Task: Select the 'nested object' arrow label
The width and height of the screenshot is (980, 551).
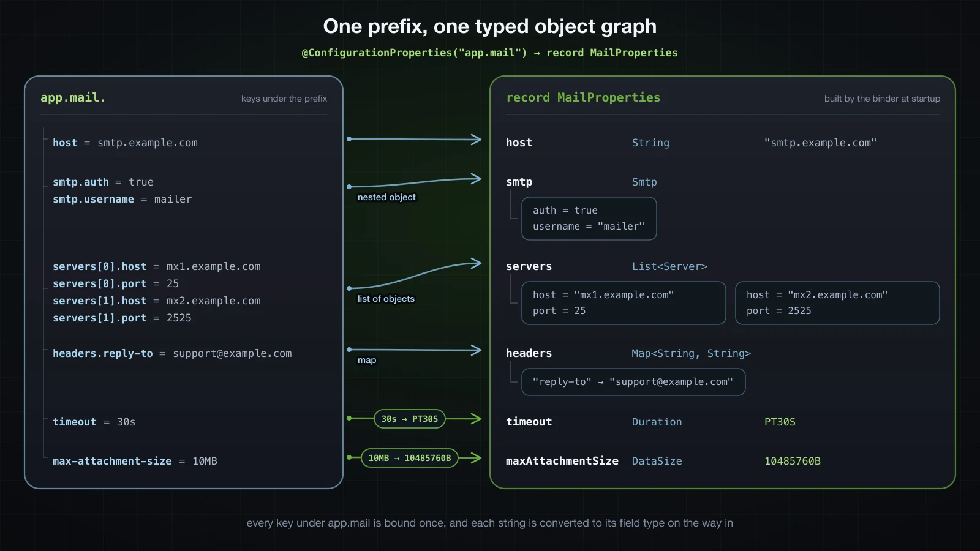Action: (386, 197)
